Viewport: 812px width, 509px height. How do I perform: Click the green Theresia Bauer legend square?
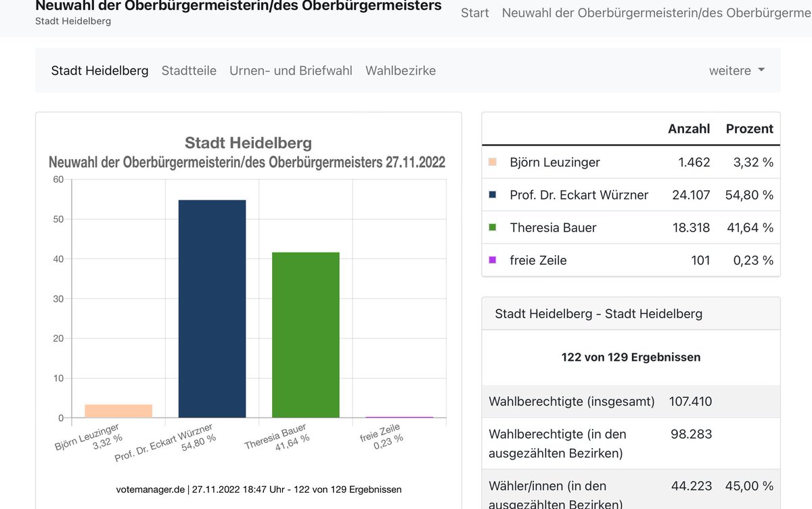point(493,227)
